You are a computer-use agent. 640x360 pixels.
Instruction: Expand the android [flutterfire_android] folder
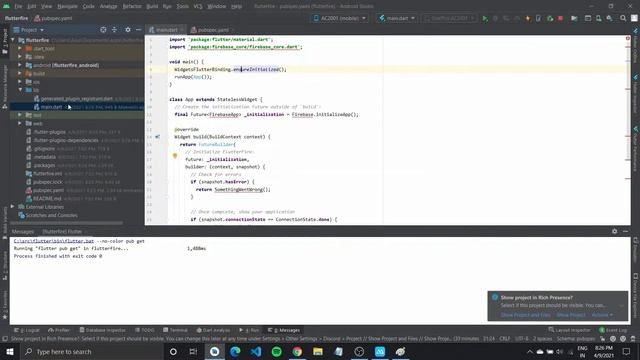click(20, 65)
